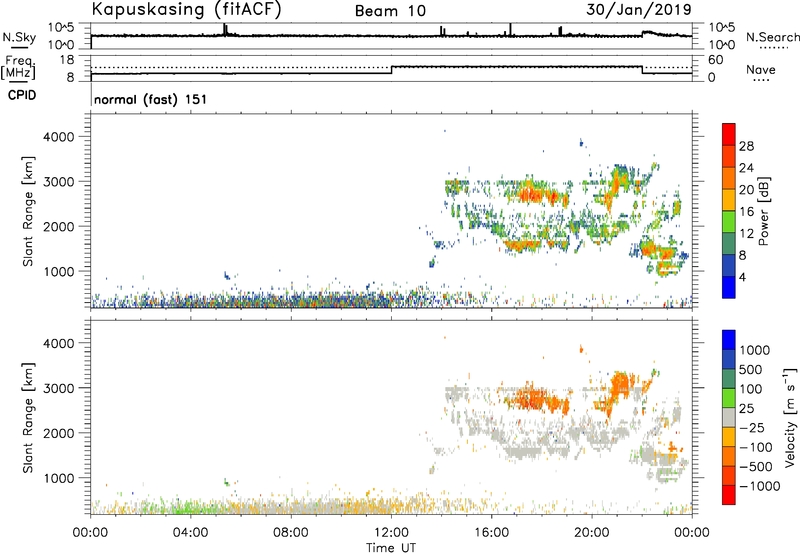Image resolution: width=800 pixels, height=554 pixels.
Task: Select the "12" tick on Power colorbar
Action: [x=746, y=233]
